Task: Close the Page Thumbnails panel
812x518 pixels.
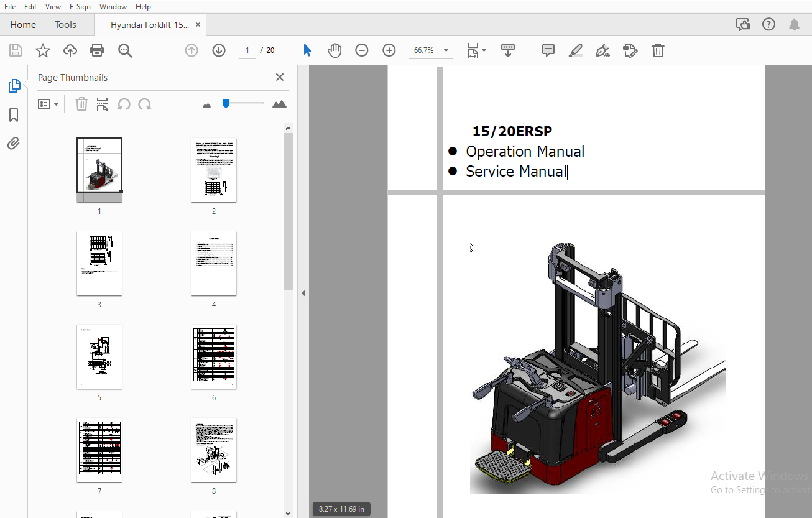Action: point(280,77)
